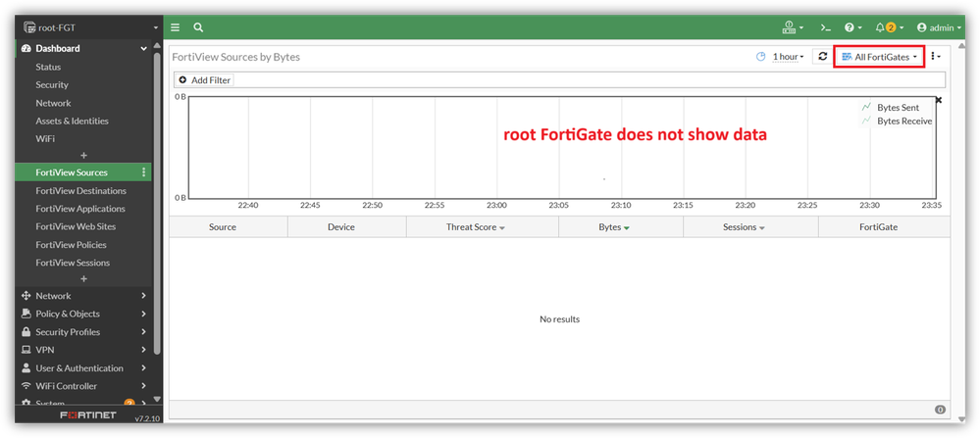Viewport: 980px width, 438px height.
Task: Add monitor with plus below FortiView Sessions
Action: point(83,279)
